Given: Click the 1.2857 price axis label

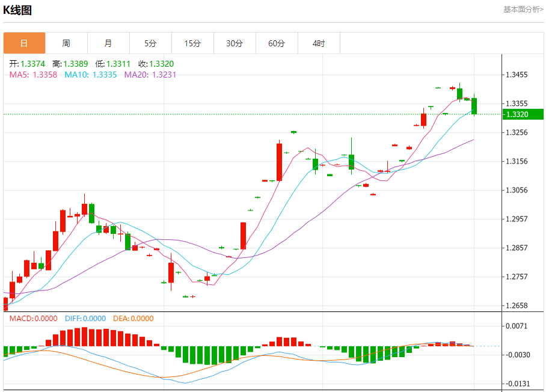Looking at the screenshot, I should pyautogui.click(x=517, y=248).
